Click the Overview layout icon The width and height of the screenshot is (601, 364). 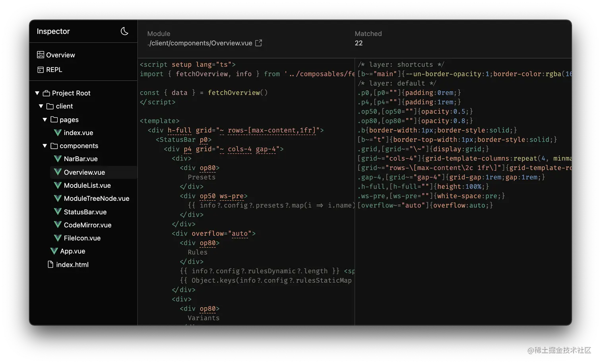coord(41,55)
